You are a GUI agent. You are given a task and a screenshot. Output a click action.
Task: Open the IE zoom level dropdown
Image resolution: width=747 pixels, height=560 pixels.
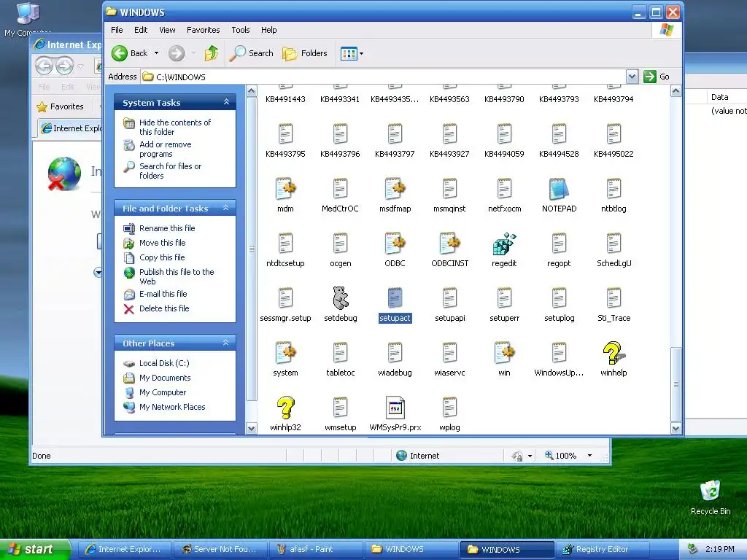(x=589, y=456)
